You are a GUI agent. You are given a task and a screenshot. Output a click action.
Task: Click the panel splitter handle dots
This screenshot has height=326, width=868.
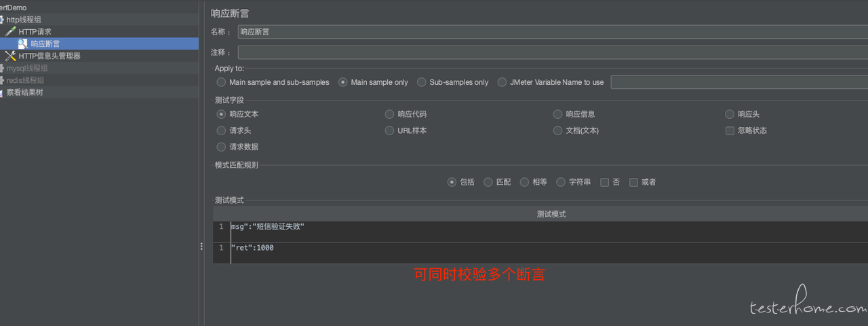click(x=201, y=247)
